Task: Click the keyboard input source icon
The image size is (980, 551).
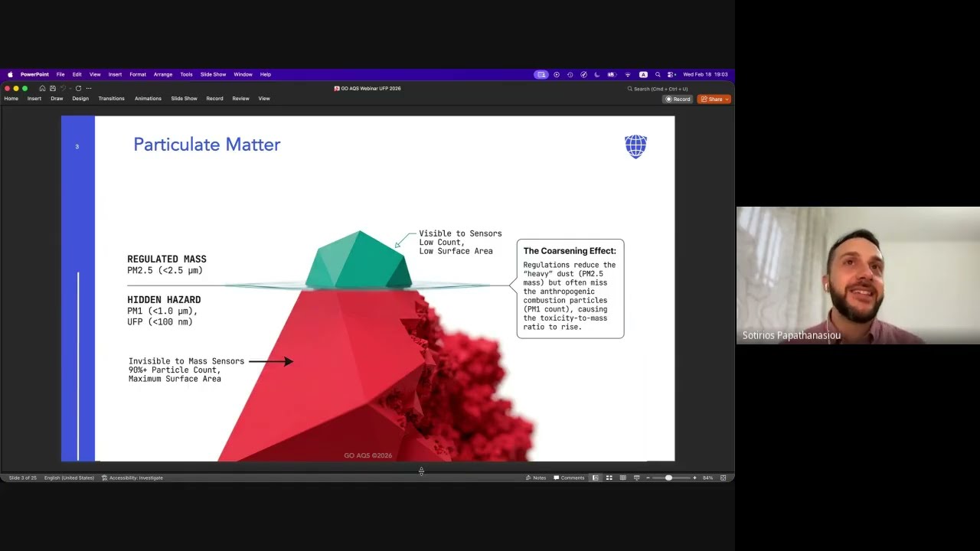Action: [x=643, y=74]
